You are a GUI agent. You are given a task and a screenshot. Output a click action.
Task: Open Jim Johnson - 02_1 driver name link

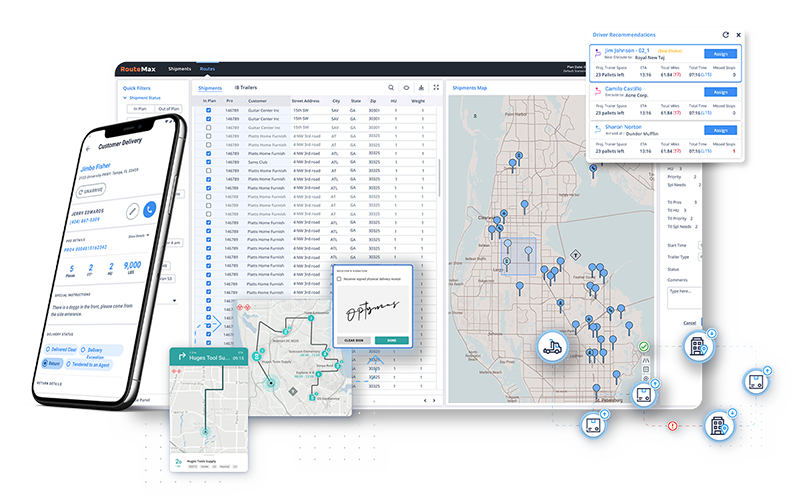627,51
